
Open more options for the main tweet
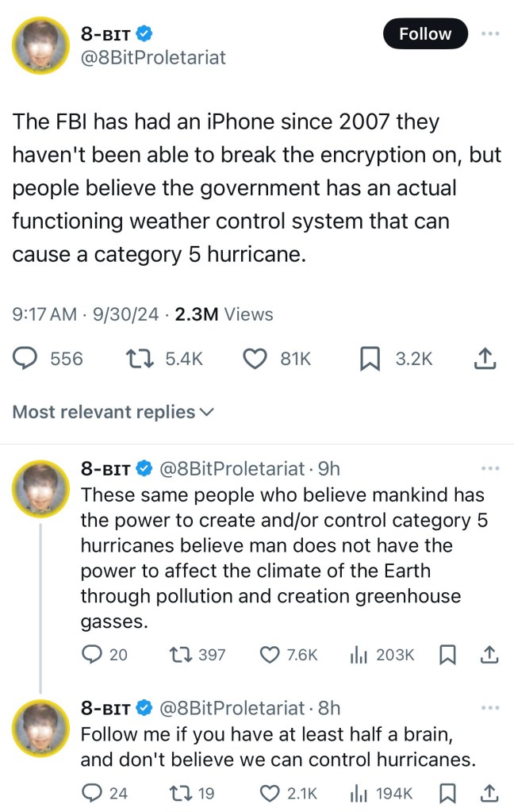pos(491,34)
